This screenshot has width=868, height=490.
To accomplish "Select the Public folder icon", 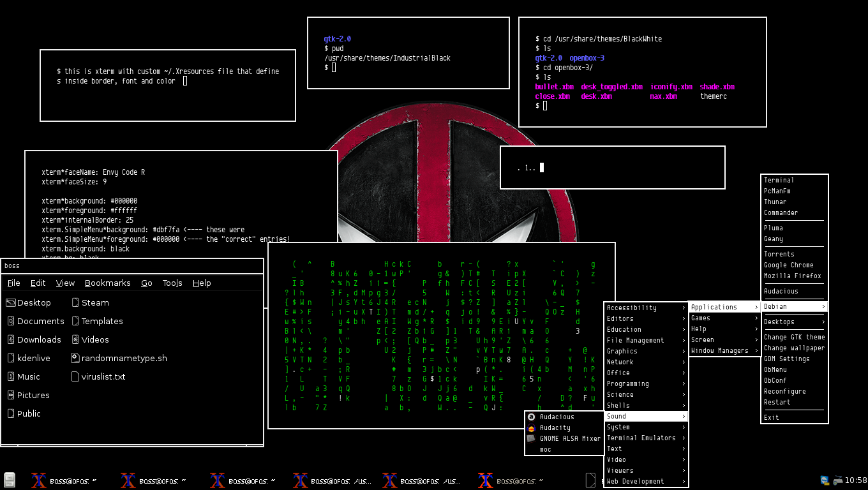I will (x=10, y=413).
